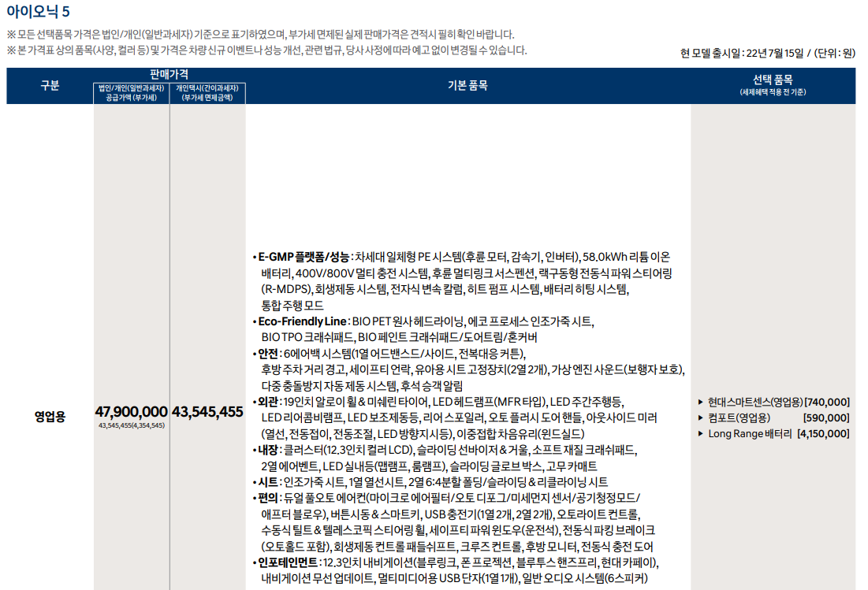Screen dimensions: 868x590
Task: Click the E-GMP 플랫폼/성능 heading
Action: (x=304, y=257)
